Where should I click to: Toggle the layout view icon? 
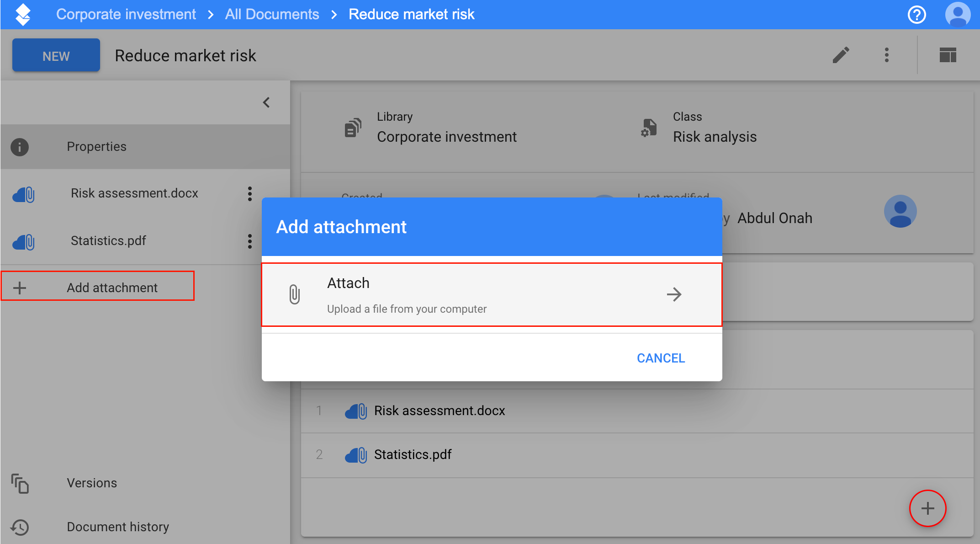coord(948,55)
